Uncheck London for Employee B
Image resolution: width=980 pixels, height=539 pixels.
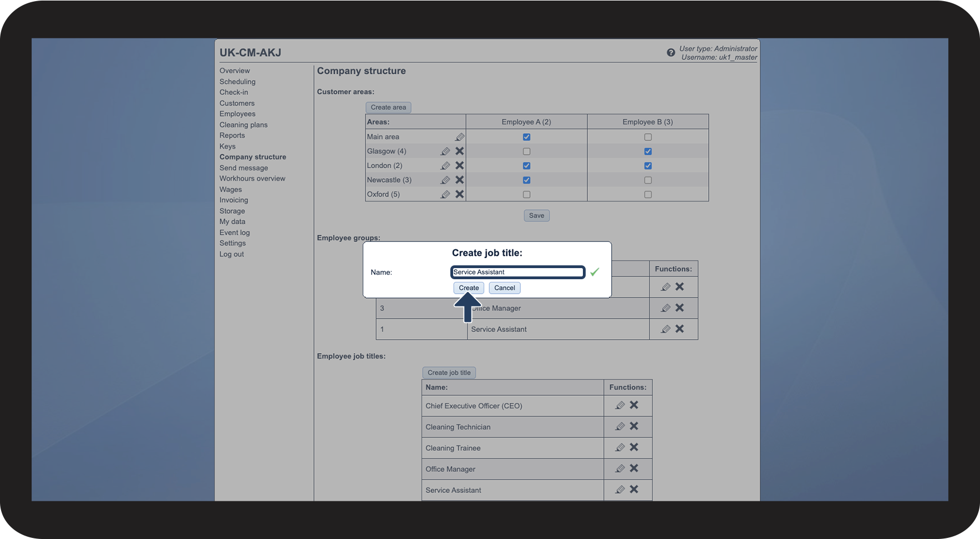[648, 166]
